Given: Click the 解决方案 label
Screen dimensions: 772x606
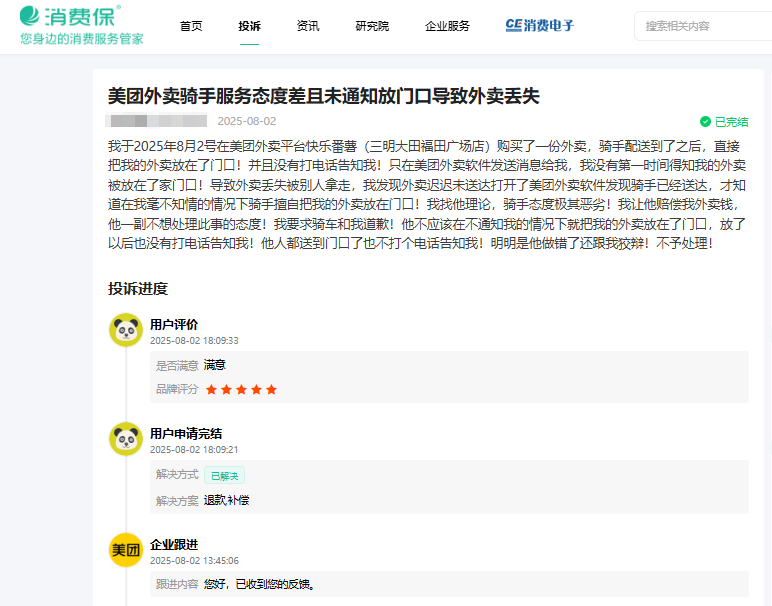Looking at the screenshot, I should tap(177, 501).
